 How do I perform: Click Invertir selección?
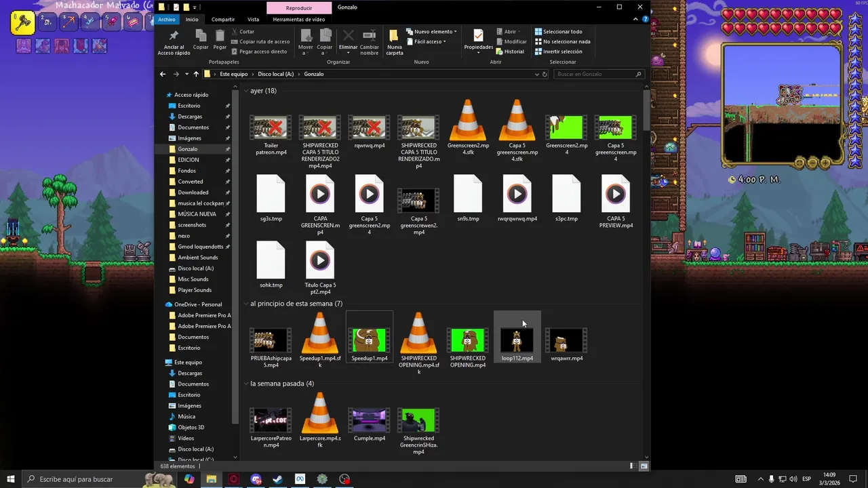click(x=558, y=52)
